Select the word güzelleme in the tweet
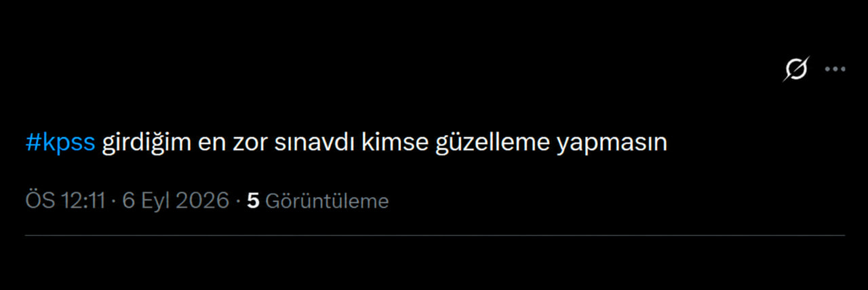 pyautogui.click(x=492, y=143)
